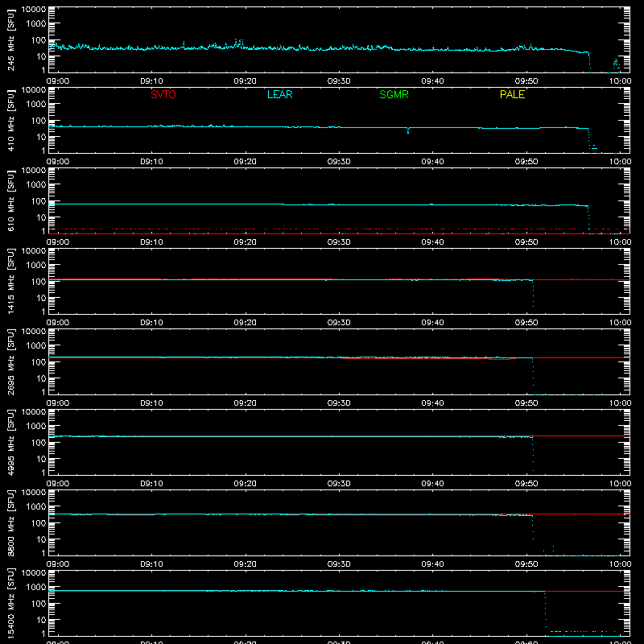Click the 1000 y-axis value on 2695 MHz plot
The image size is (644, 644).
36,346
